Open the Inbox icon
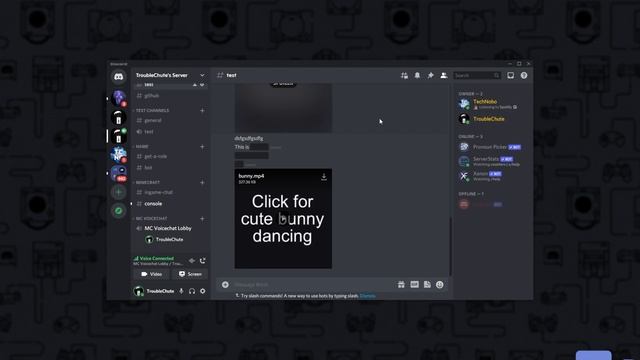Image resolution: width=640 pixels, height=360 pixels. (511, 76)
